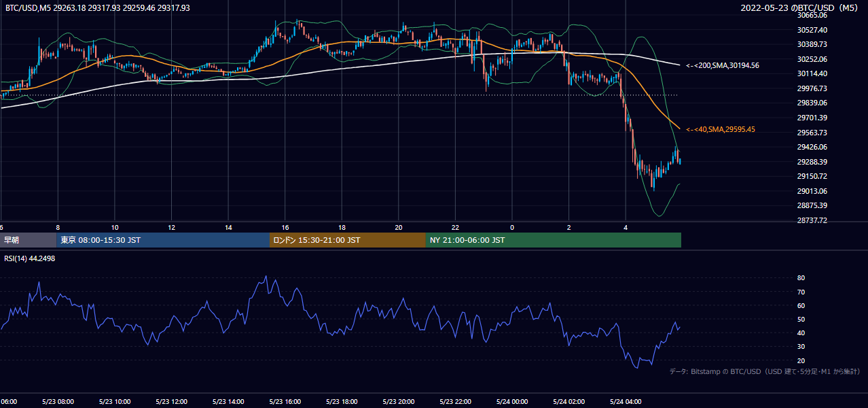Click price axis value 29150.72
The height and width of the screenshot is (408, 868).
coord(812,176)
